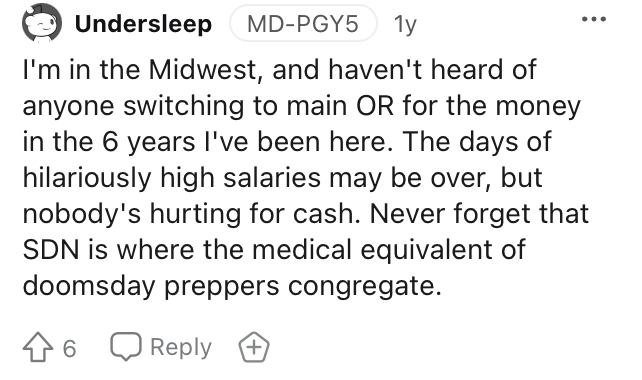The image size is (642, 380).
Task: Click the phrase doomsday preppers
Action: point(151,285)
